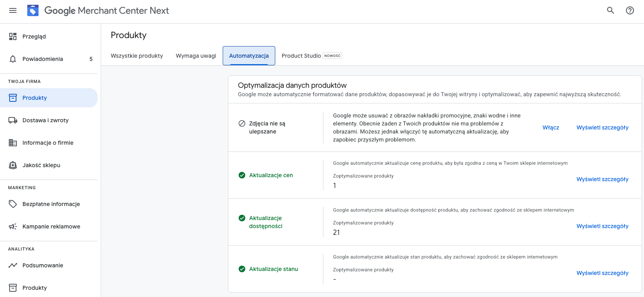Image resolution: width=644 pixels, height=297 pixels.
Task: Click the Google Merchant Center Next title
Action: (107, 11)
